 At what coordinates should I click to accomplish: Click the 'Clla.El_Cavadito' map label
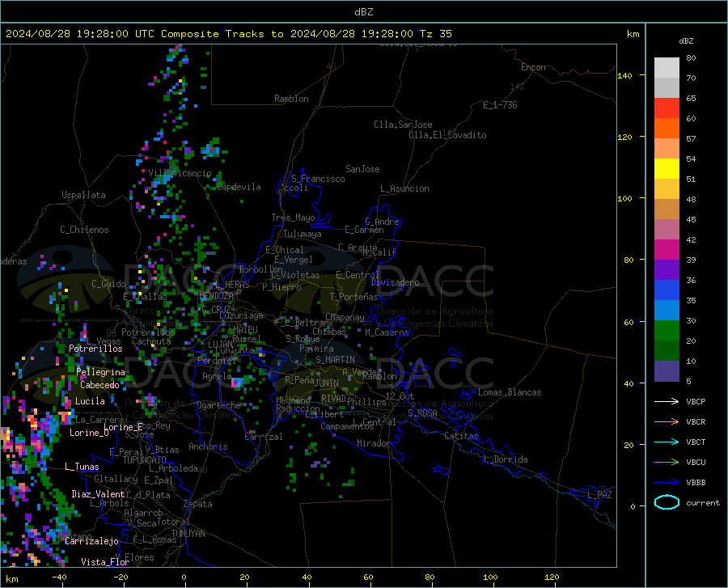[447, 135]
